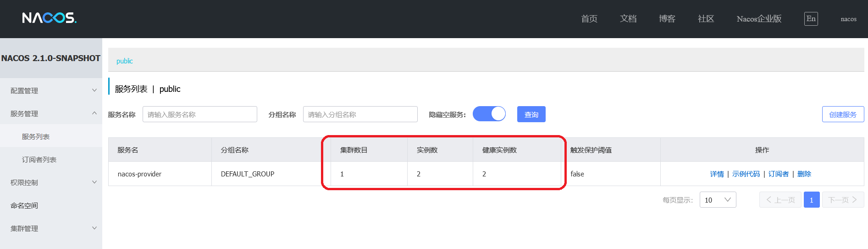Click page 1 in pagination
The width and height of the screenshot is (868, 249).
point(812,200)
